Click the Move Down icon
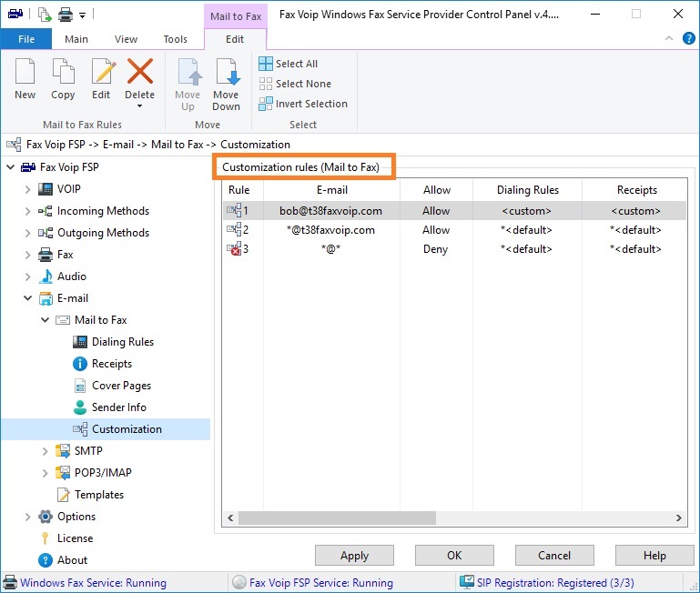The height and width of the screenshot is (593, 700). point(228,71)
